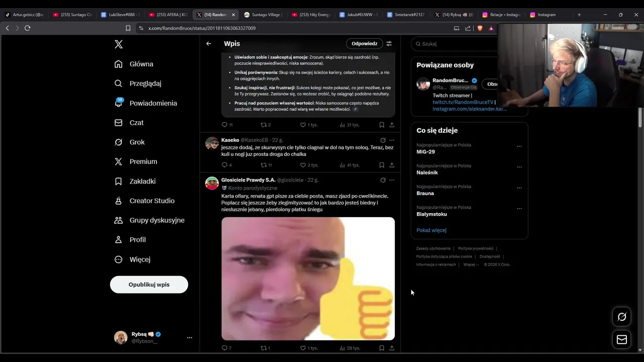Image resolution: width=644 pixels, height=362 pixels.
Task: Share Głosiciele Prawdy post
Action: pyautogui.click(x=392, y=348)
